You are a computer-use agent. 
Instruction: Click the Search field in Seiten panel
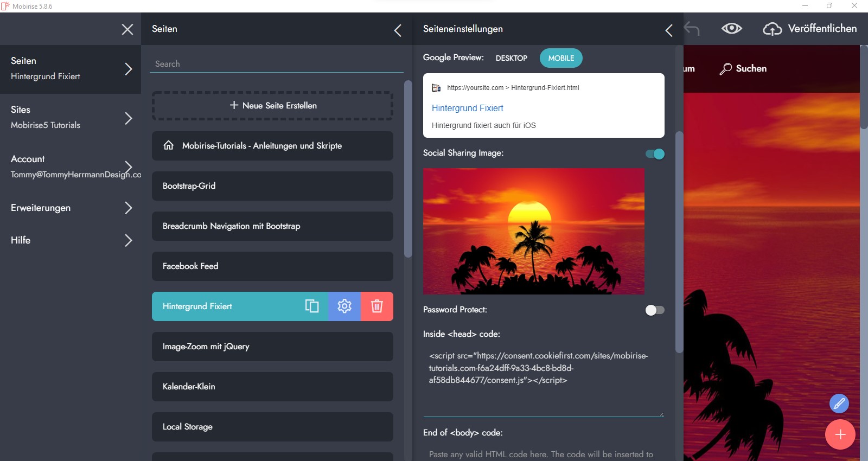pyautogui.click(x=277, y=63)
